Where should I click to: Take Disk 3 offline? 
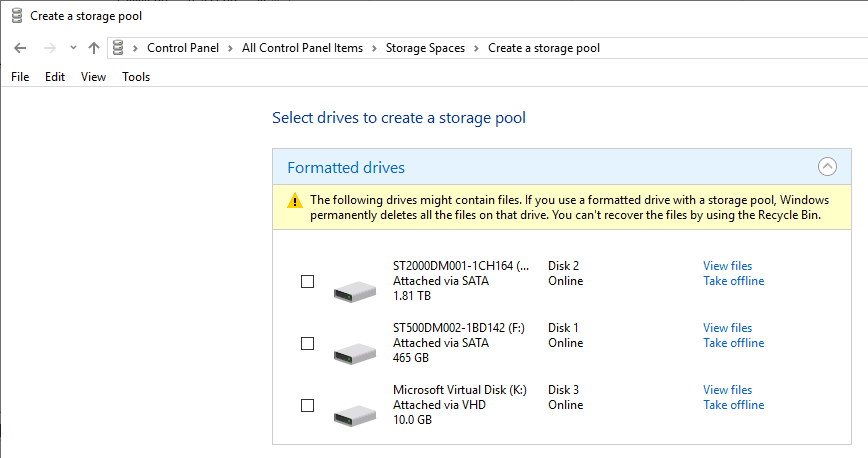coord(733,405)
